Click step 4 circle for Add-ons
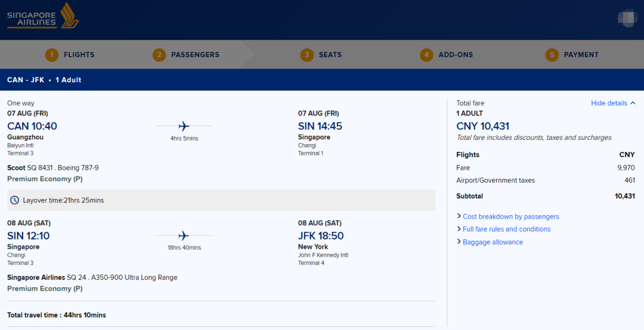 pyautogui.click(x=426, y=55)
